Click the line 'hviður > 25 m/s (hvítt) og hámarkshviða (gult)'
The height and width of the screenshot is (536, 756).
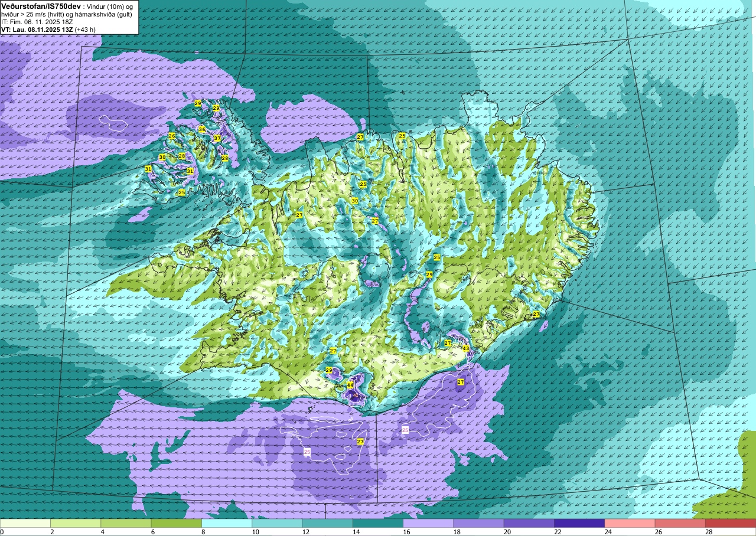pos(67,14)
